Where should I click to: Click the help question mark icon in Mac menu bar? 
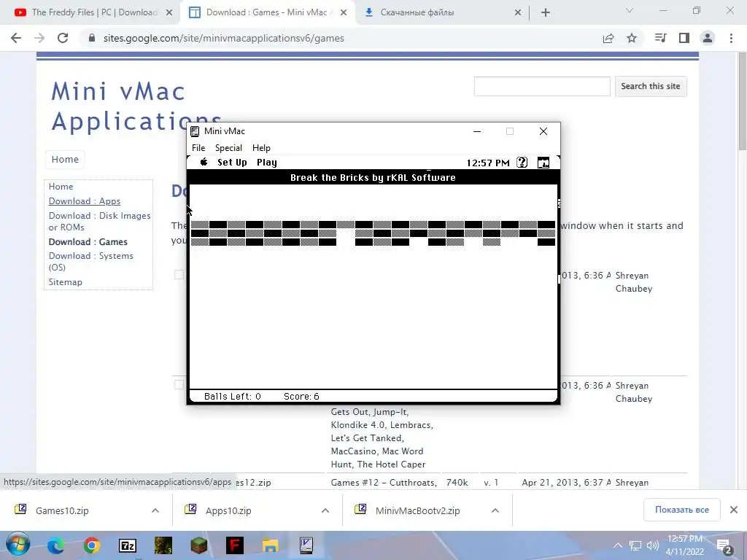522,163
